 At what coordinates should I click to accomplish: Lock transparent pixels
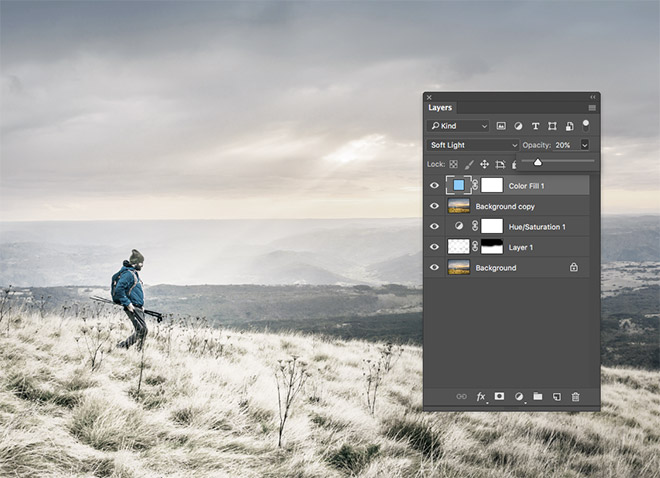(452, 164)
